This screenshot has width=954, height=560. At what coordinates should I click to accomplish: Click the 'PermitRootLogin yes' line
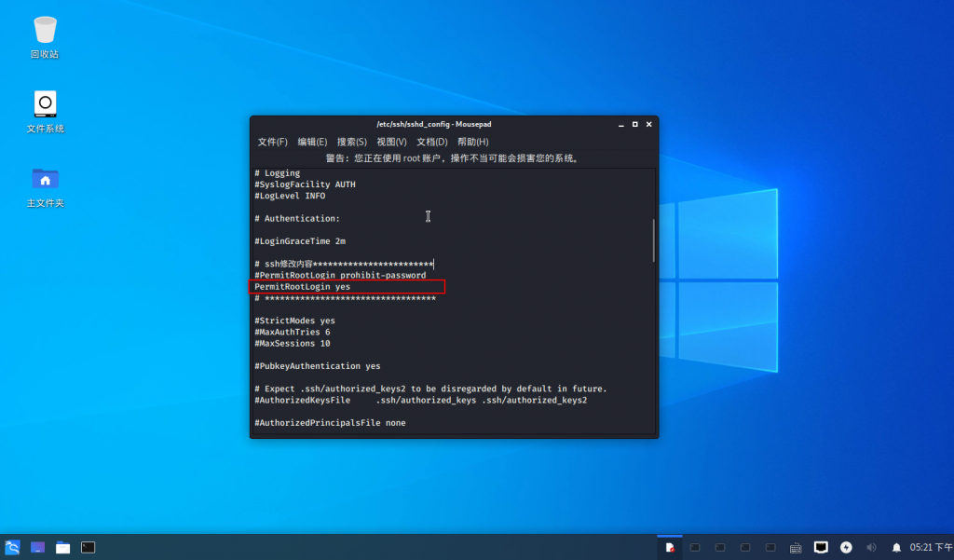[303, 287]
